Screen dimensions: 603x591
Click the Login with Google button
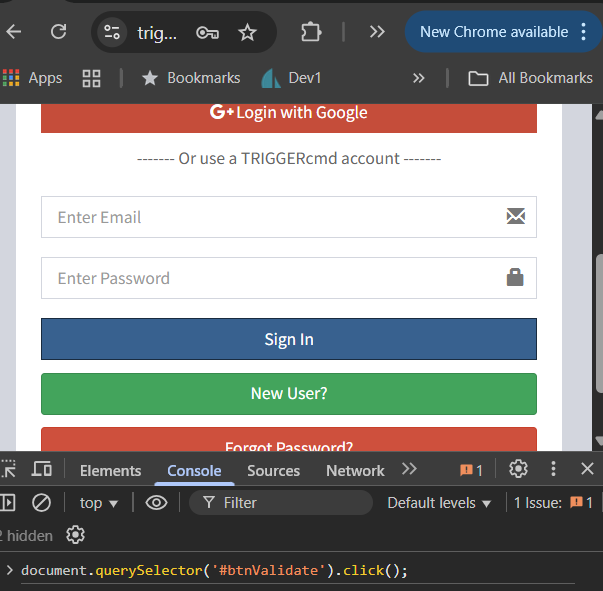point(289,113)
